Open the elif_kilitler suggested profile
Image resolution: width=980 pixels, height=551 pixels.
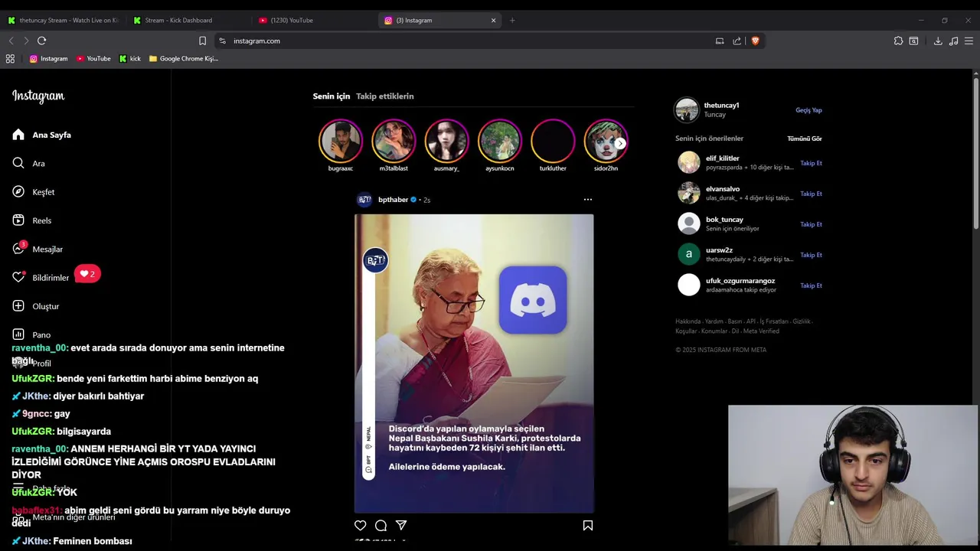(722, 158)
